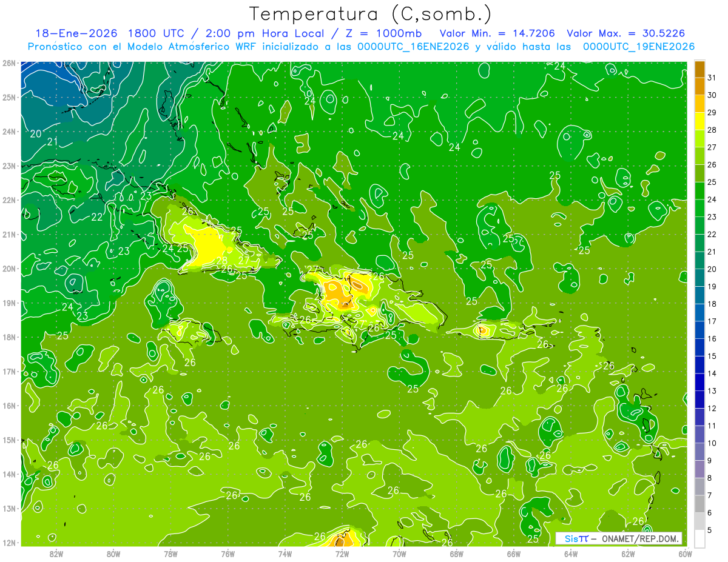This screenshot has height=562, width=728.
Task: Click the 'ONAMET/REP.DOM.' credit label
Action: (641, 538)
